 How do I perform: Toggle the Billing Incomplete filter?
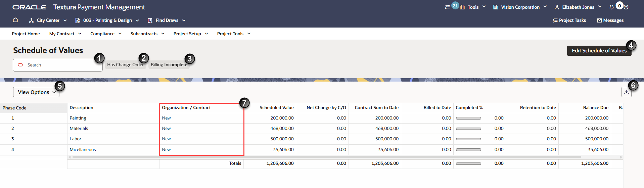point(169,65)
